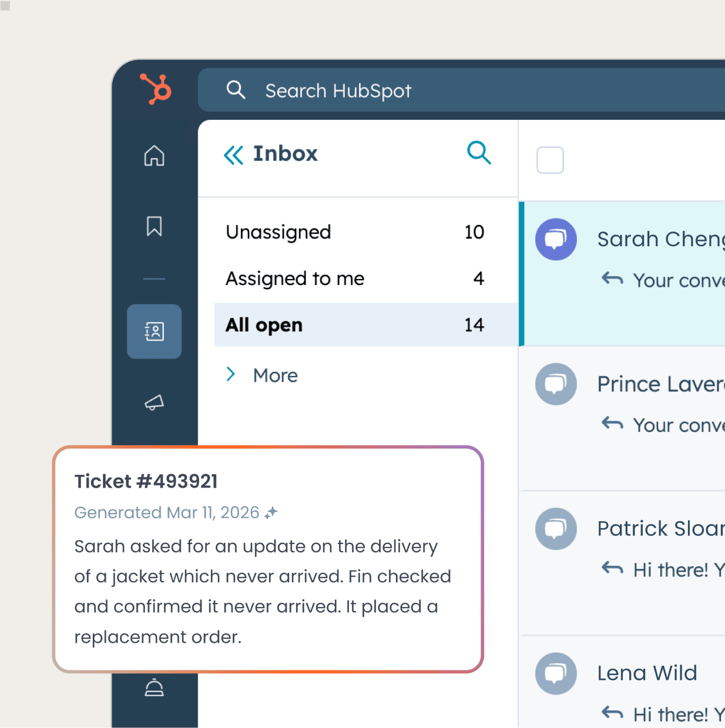Viewport: 725px width, 728px height.
Task: Click the 'Your conve' preview under Sarah Cheng
Action: pos(679,281)
